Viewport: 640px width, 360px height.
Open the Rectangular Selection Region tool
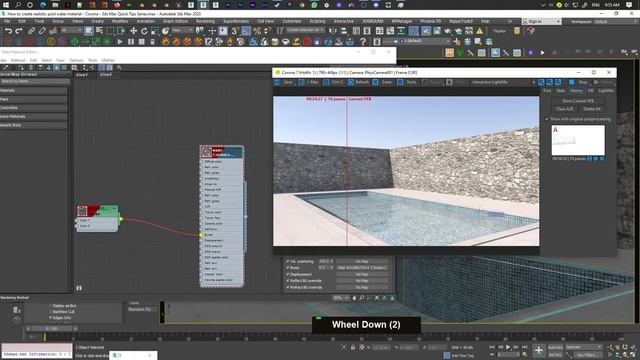click(110, 31)
